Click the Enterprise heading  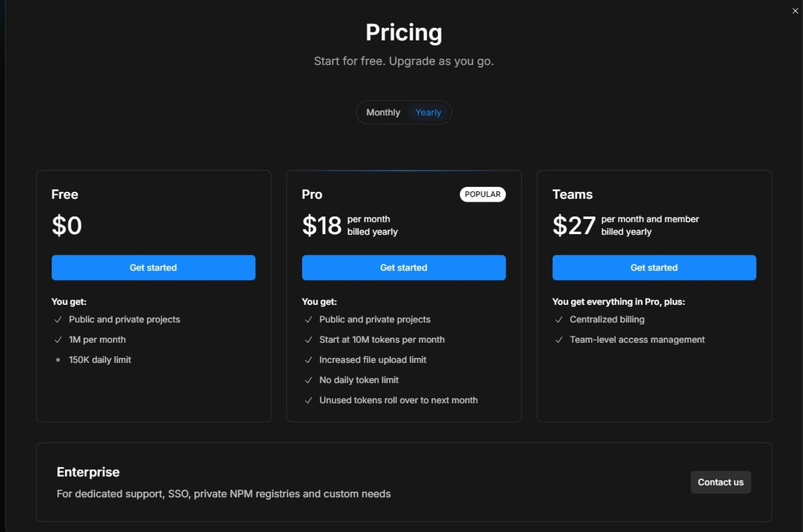tap(88, 472)
